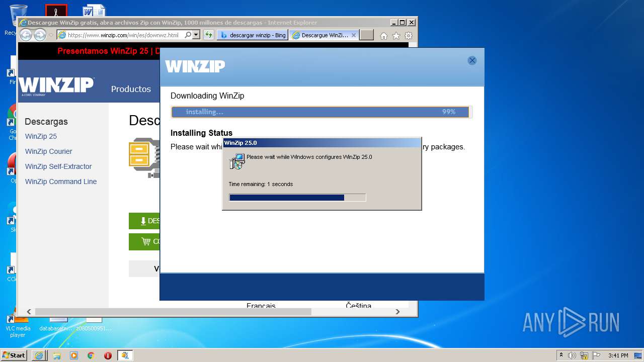Screen dimensions: 644x362
Task: Open a new blank tab in Internet Explorer
Action: [367, 35]
